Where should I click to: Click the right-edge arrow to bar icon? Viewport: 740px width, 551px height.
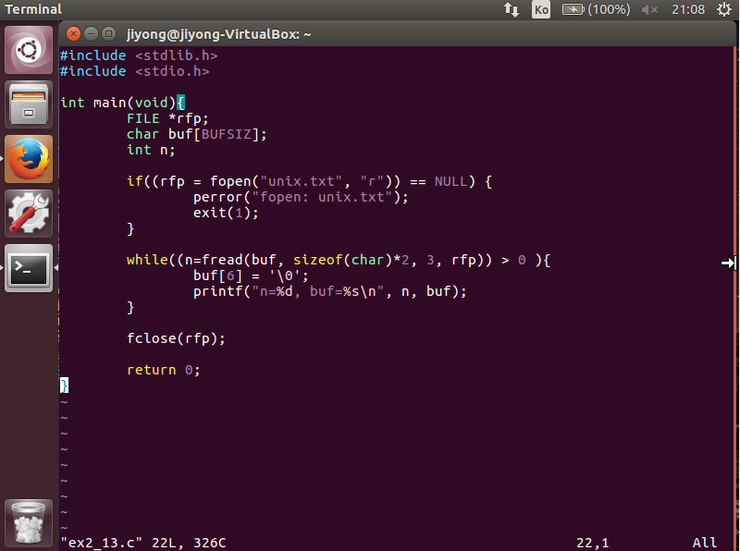pos(729,263)
